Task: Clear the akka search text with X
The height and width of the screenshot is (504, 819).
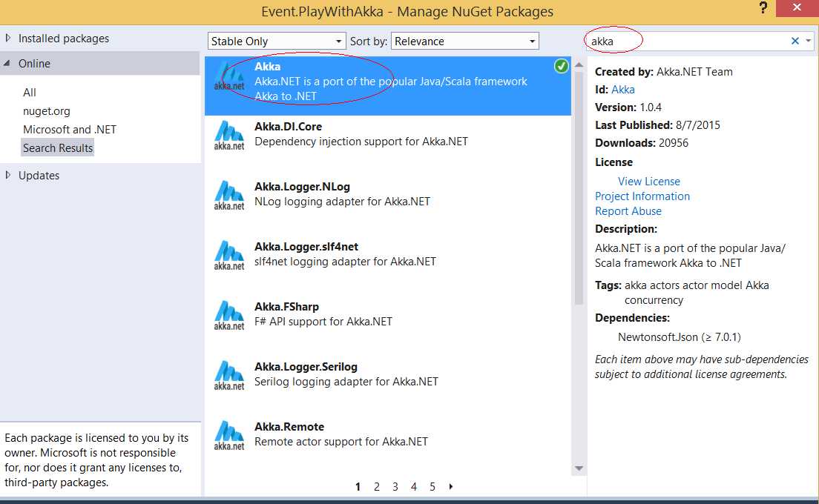Action: pos(795,41)
